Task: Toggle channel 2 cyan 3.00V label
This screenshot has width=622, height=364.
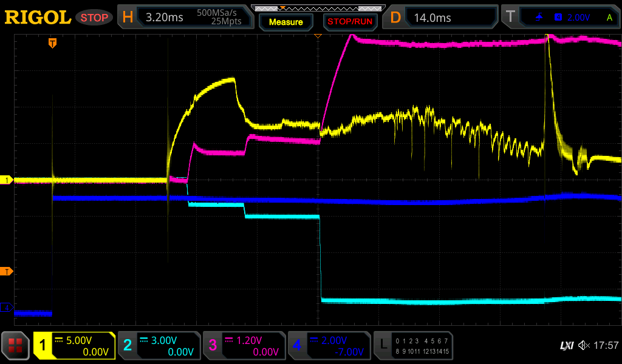Action: [159, 346]
